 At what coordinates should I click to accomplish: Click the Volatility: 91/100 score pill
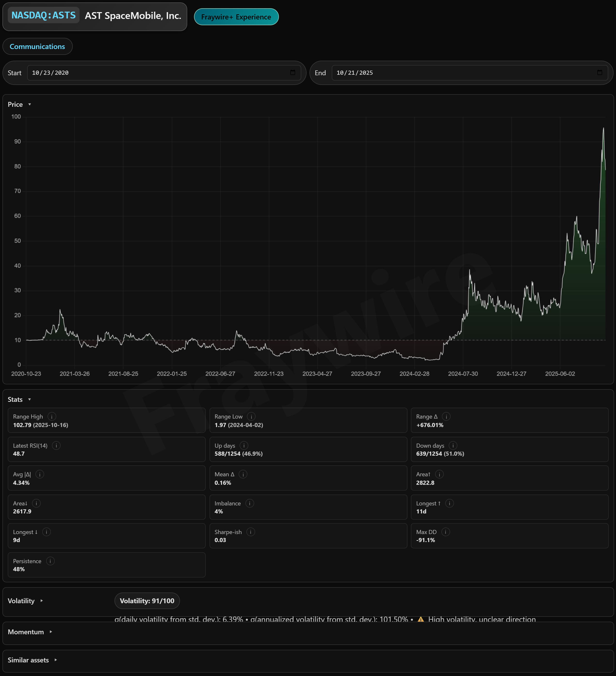click(x=147, y=601)
